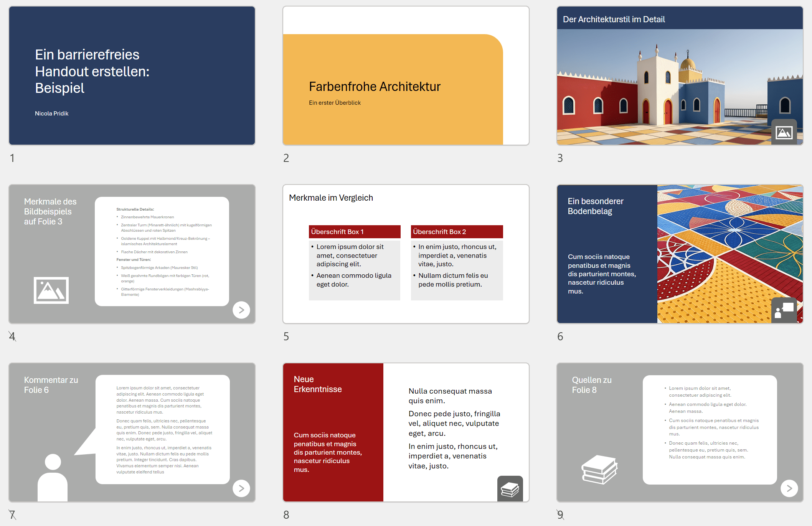Click the colorful floor tile image on slide 6
This screenshot has width=812, height=526.
(x=730, y=254)
